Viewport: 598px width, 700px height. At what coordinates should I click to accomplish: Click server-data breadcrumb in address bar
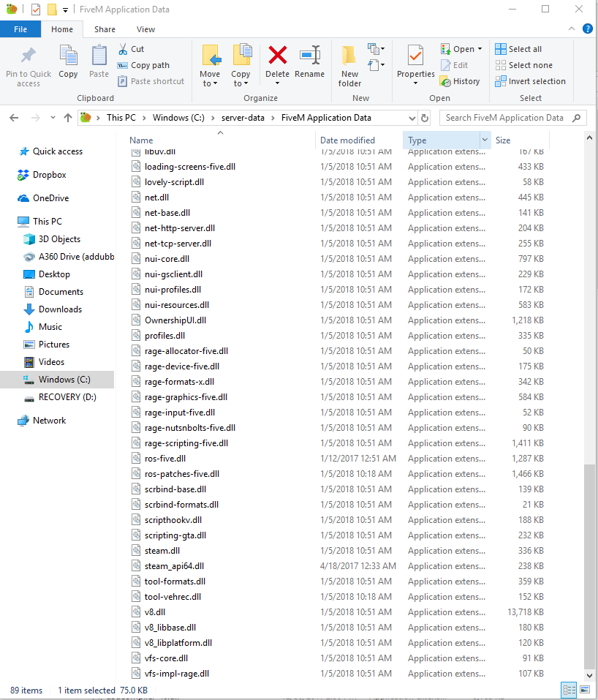243,118
